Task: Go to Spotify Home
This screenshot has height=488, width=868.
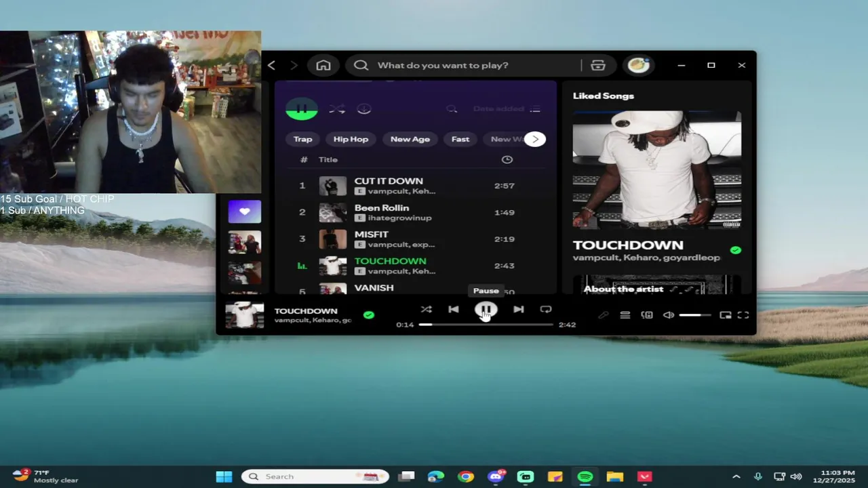Action: pos(323,65)
